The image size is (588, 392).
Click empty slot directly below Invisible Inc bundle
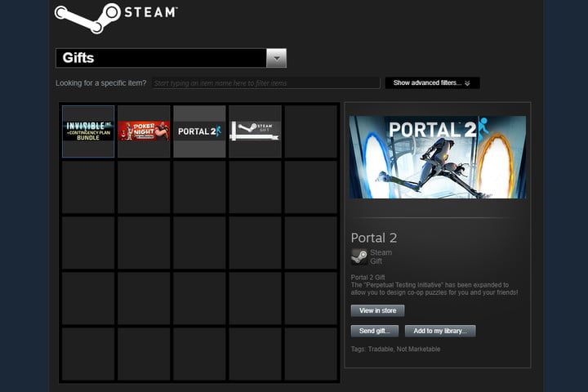88,187
